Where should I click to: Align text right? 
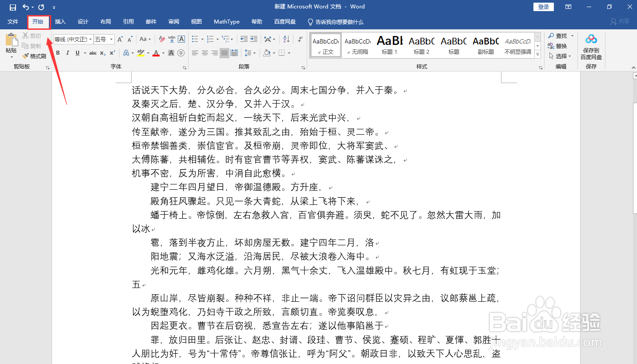tap(215, 53)
